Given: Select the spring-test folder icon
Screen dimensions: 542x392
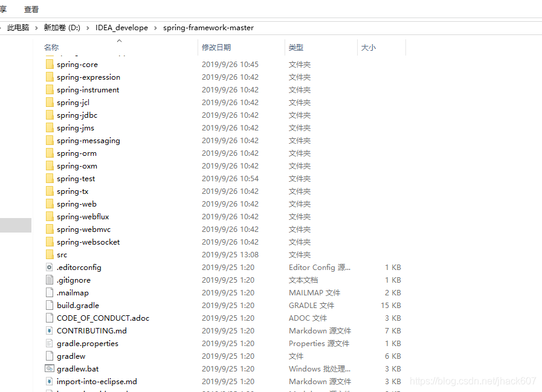Looking at the screenshot, I should click(50, 178).
